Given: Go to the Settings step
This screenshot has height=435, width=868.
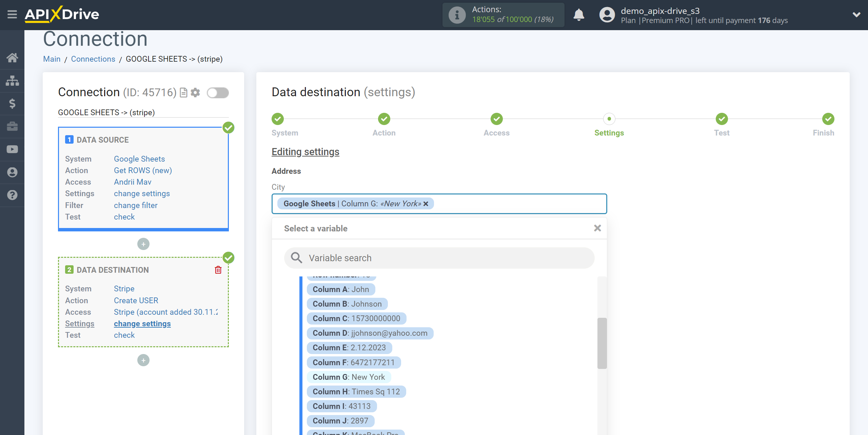Looking at the screenshot, I should [x=609, y=119].
